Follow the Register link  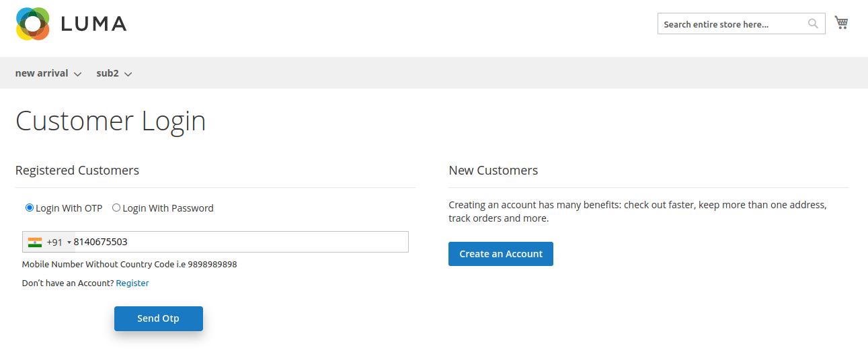132,283
